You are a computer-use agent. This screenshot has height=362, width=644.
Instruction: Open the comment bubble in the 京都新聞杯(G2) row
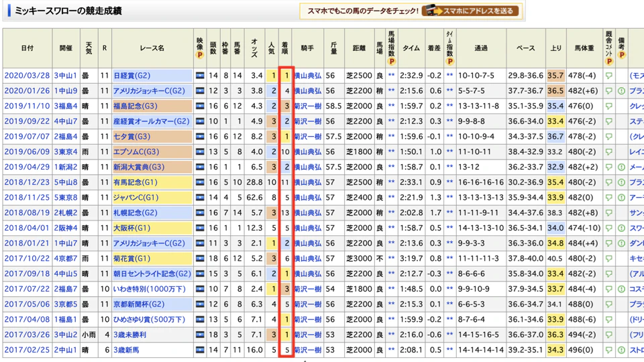[x=608, y=304]
